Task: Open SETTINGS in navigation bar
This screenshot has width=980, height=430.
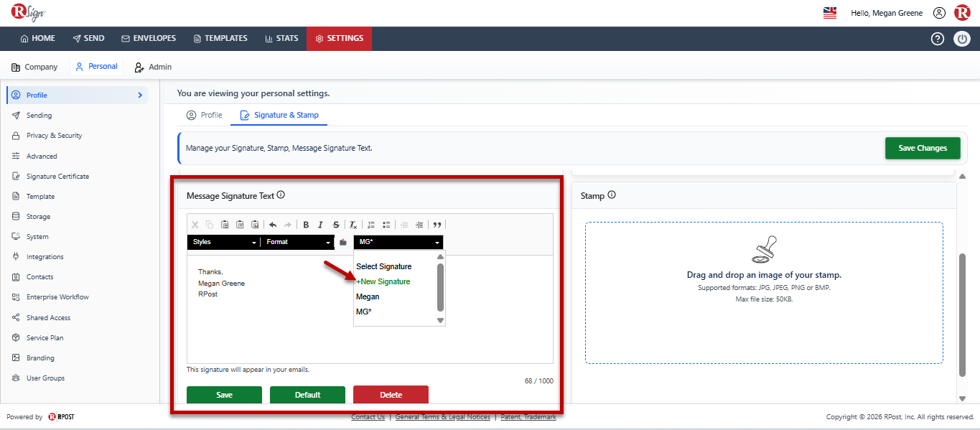Action: pyautogui.click(x=339, y=39)
